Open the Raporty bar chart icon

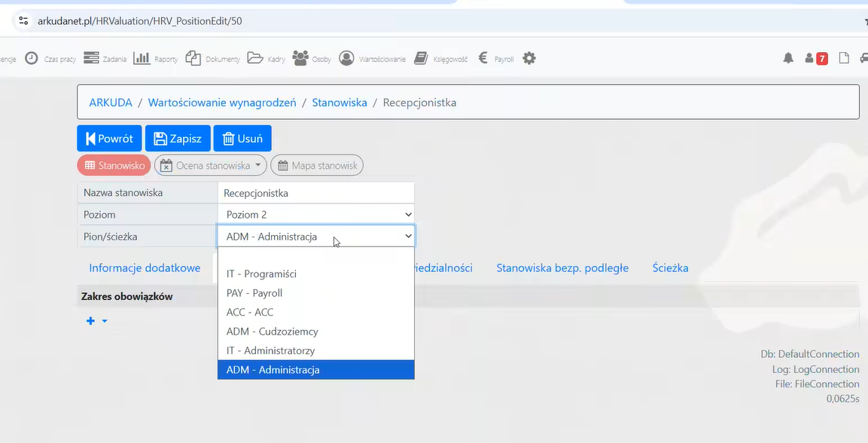tap(142, 58)
